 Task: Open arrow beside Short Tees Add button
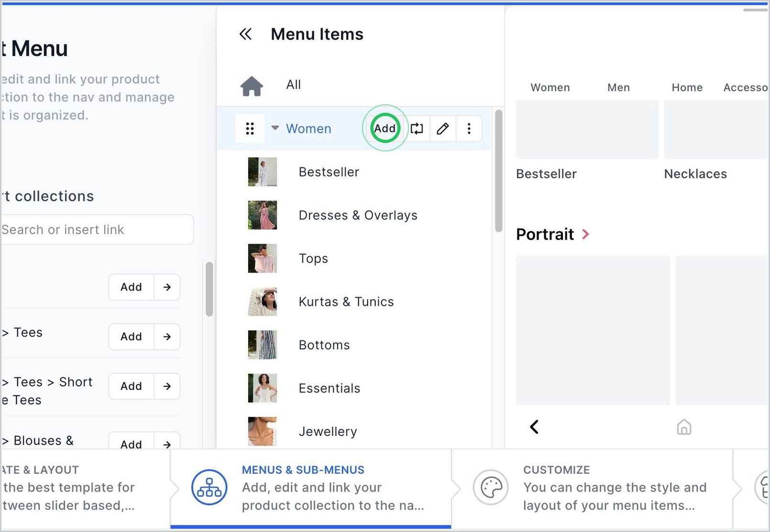coord(167,386)
